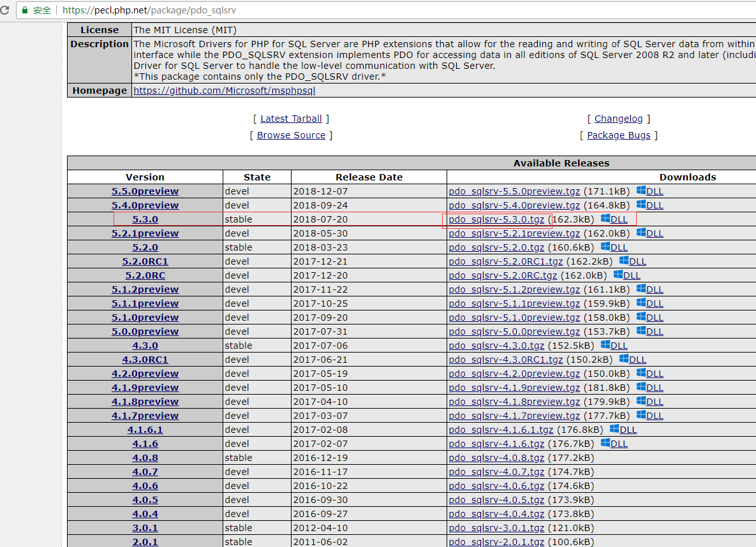Select the 2016-12-19 release date cell
This screenshot has width=756, height=547.
[x=369, y=457]
